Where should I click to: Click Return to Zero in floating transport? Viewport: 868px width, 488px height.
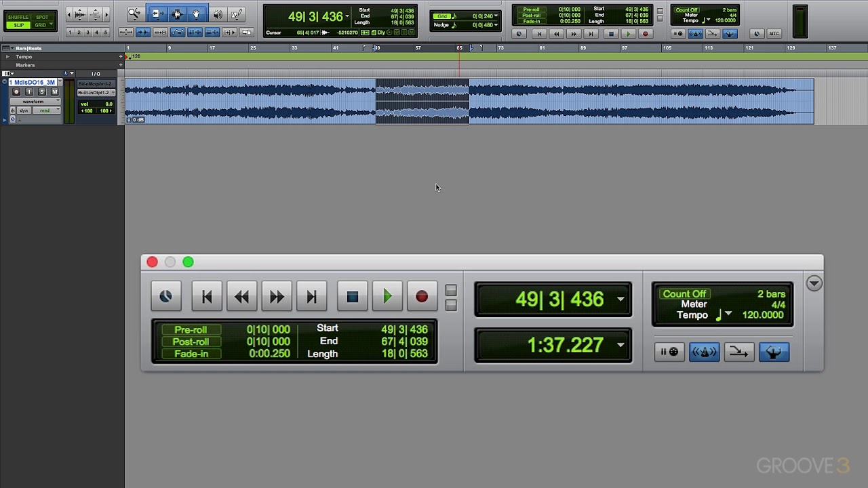click(207, 297)
